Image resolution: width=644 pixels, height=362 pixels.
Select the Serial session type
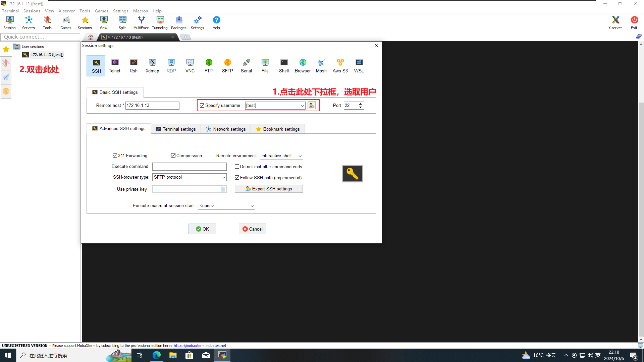pyautogui.click(x=246, y=66)
